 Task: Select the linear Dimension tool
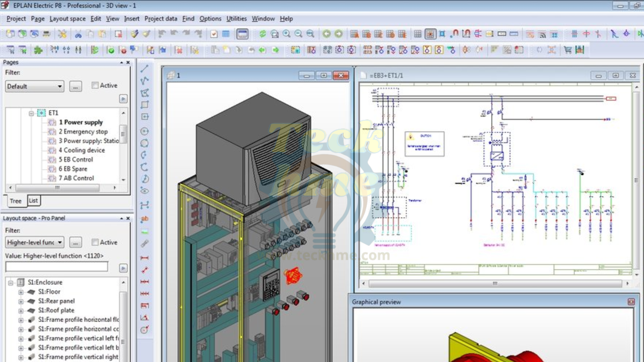click(x=144, y=257)
